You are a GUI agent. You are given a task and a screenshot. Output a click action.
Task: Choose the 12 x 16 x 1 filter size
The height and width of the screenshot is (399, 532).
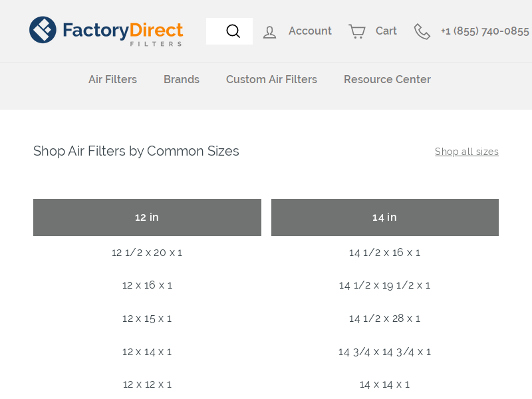click(x=147, y=285)
